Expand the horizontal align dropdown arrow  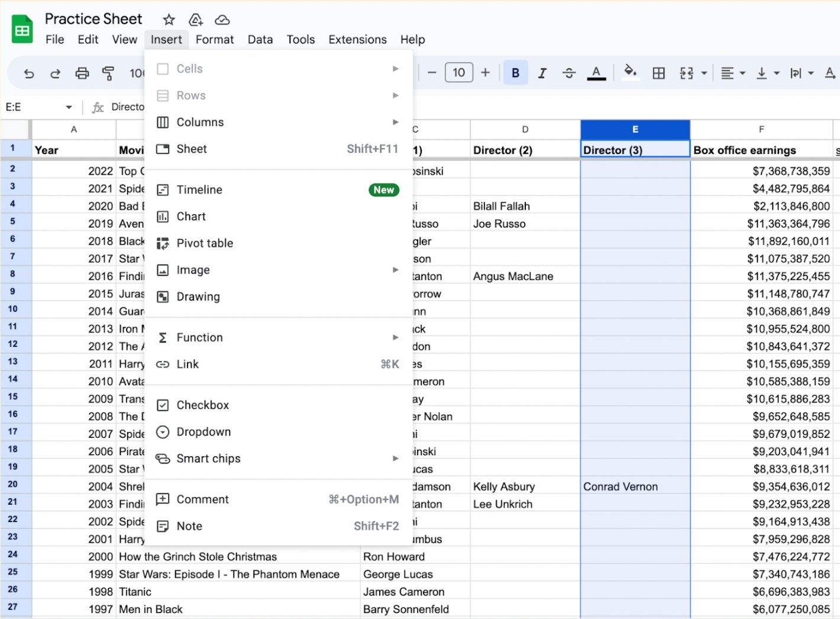(742, 73)
